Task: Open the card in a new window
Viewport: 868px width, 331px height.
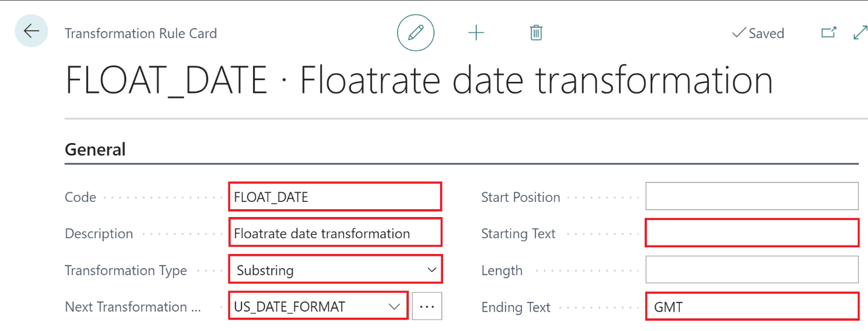Action: [829, 33]
